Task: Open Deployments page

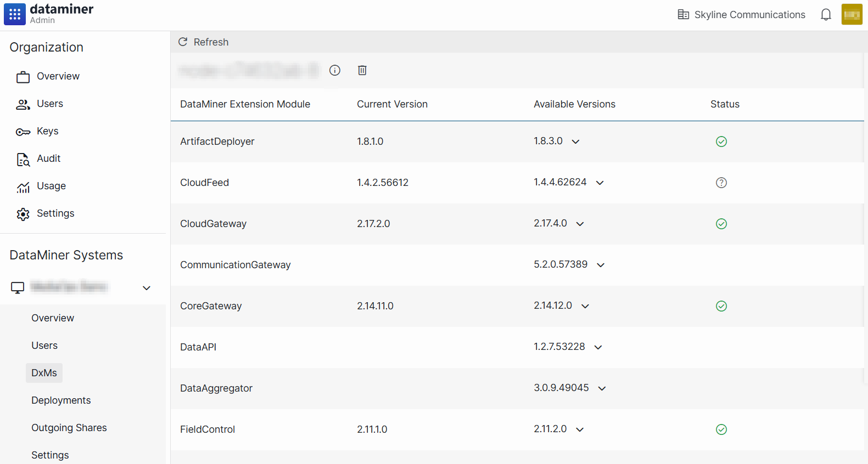Action: [x=61, y=400]
